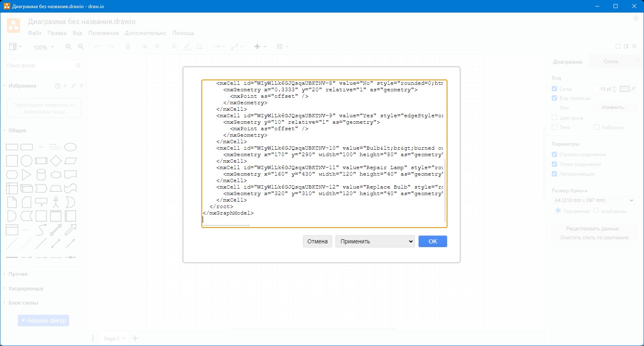Click the OK button in XML dialog

432,241
